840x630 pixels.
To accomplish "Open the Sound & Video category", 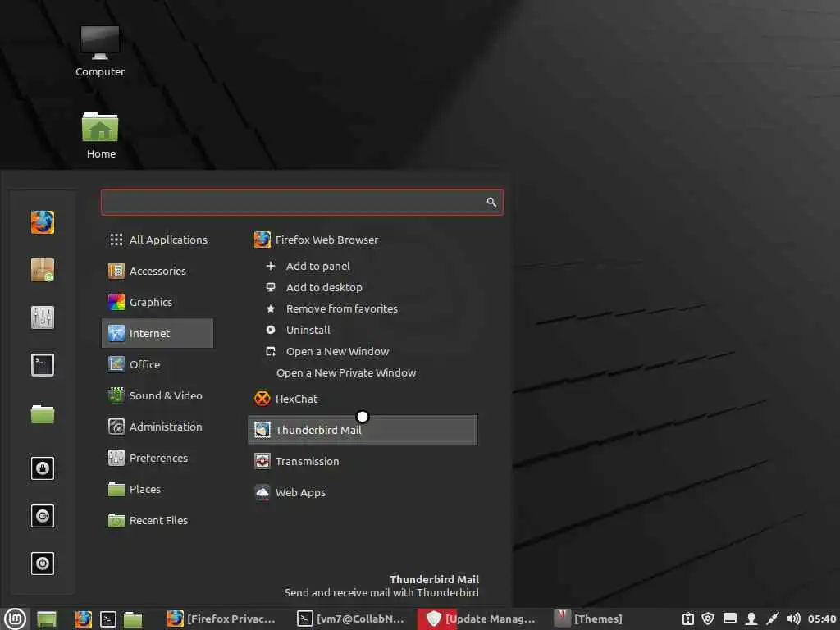I will (x=157, y=395).
